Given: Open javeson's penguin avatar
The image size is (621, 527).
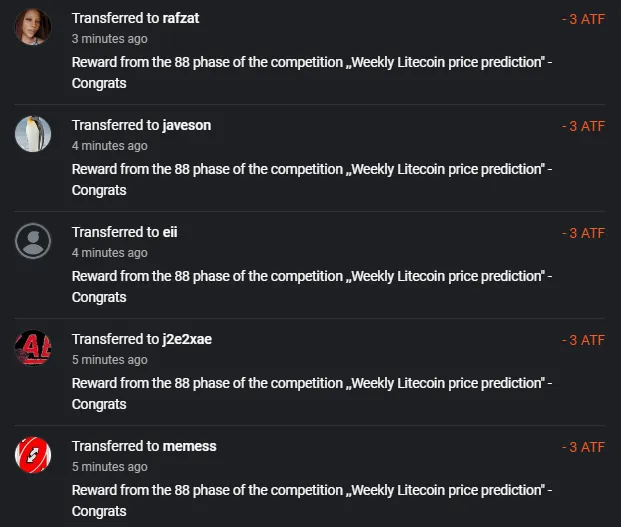Looking at the screenshot, I should pyautogui.click(x=33, y=134).
